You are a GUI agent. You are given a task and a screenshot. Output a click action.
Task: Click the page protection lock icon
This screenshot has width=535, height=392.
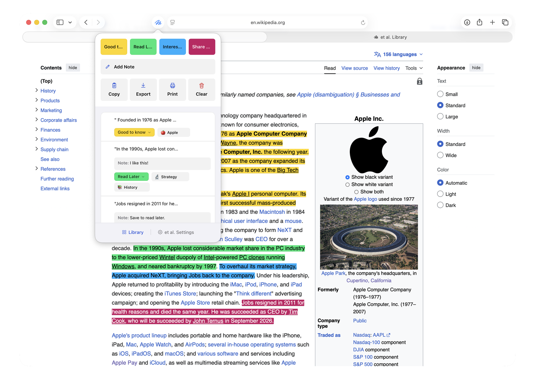(419, 81)
